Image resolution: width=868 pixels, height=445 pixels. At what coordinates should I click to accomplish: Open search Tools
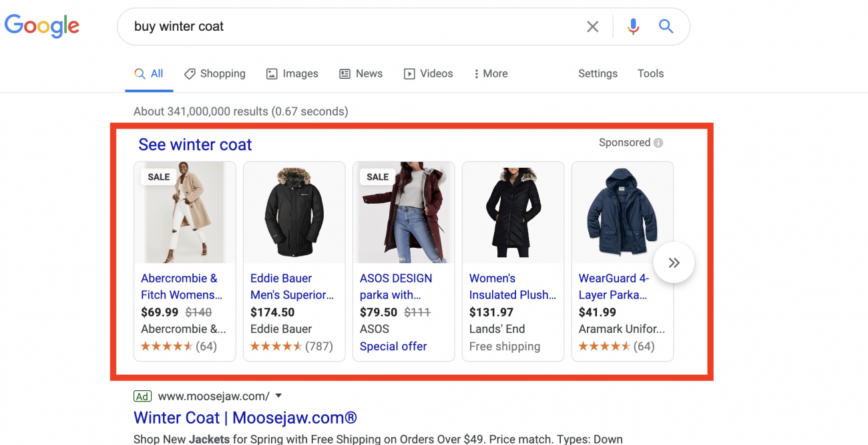pos(650,73)
